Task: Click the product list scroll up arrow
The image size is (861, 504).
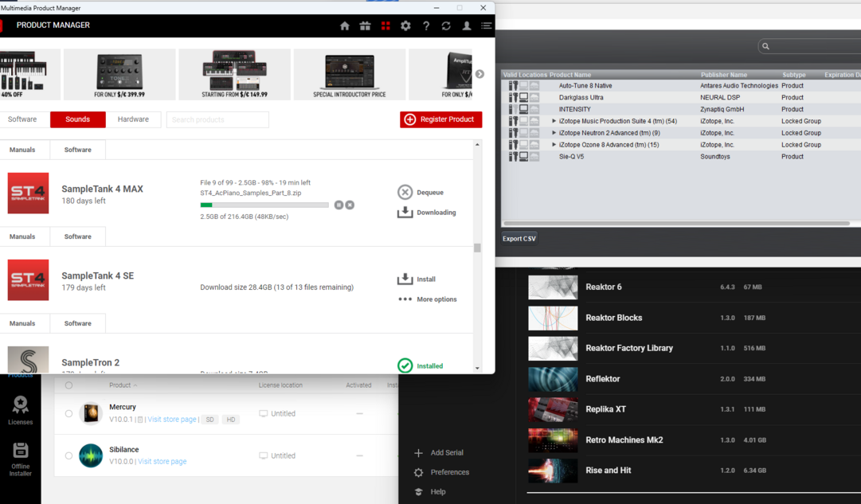Action: (477, 144)
